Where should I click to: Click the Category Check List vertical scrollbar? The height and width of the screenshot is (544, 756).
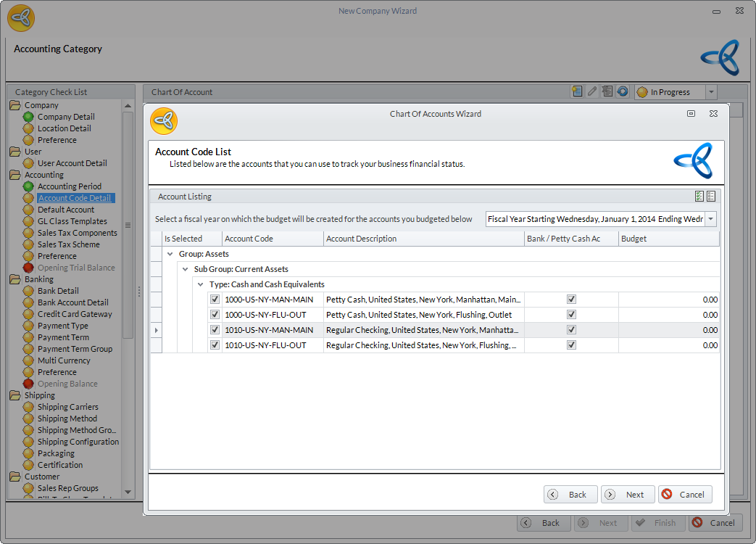[x=128, y=225]
